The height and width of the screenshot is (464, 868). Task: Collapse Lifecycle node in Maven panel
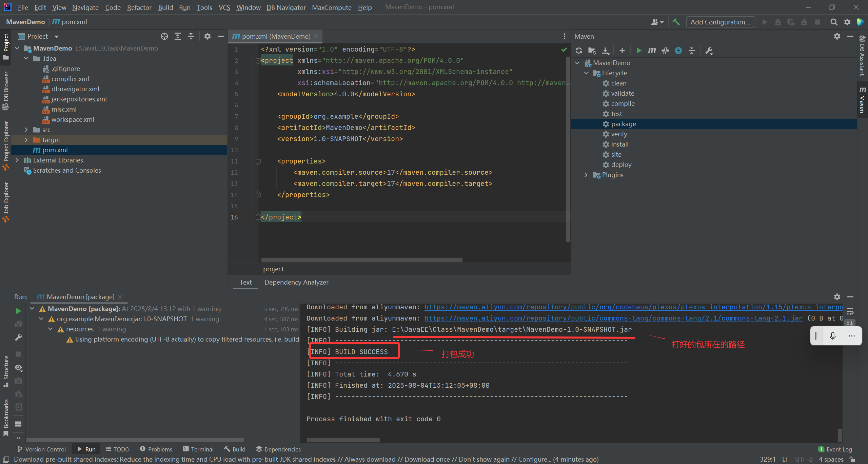click(x=586, y=73)
